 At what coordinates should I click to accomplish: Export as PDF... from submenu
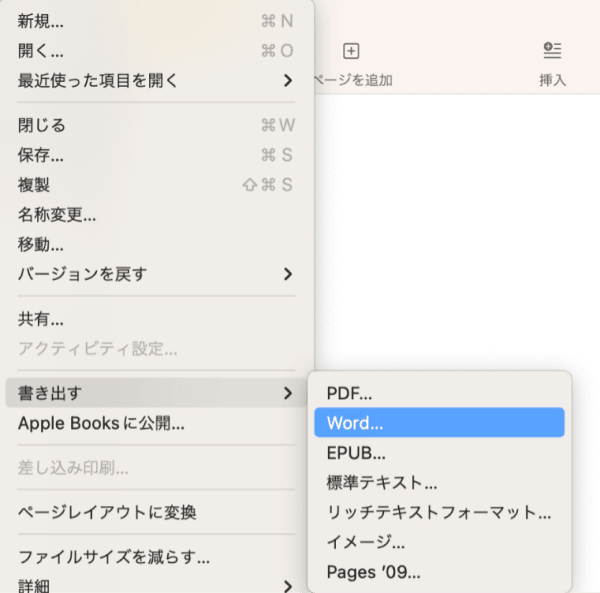click(x=439, y=393)
